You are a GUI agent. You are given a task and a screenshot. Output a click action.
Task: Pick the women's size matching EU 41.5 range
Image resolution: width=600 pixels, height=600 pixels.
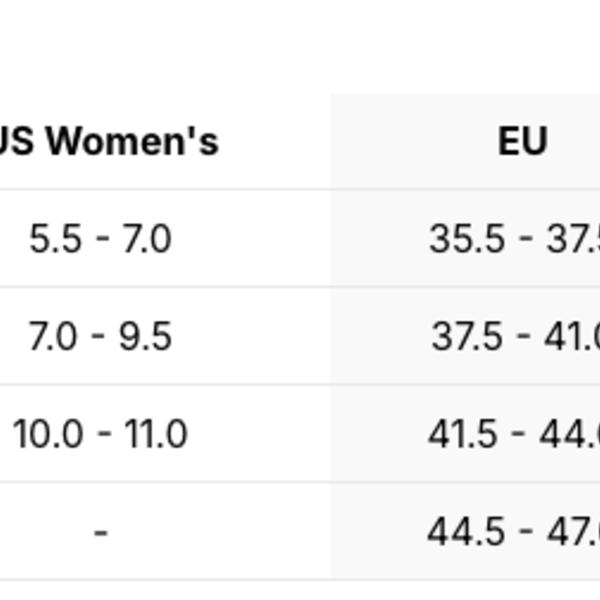(100, 434)
